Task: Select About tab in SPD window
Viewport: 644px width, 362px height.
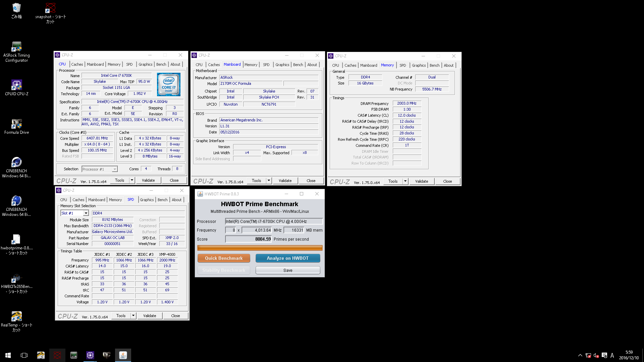Action: coord(177,200)
